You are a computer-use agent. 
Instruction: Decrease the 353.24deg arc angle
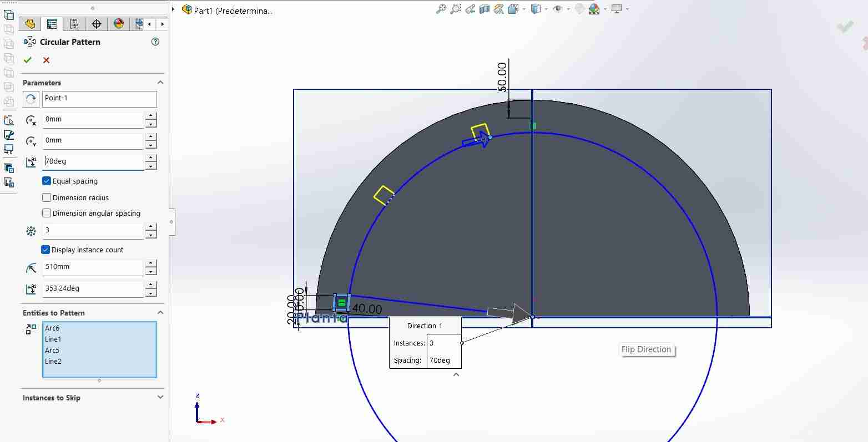pyautogui.click(x=151, y=293)
